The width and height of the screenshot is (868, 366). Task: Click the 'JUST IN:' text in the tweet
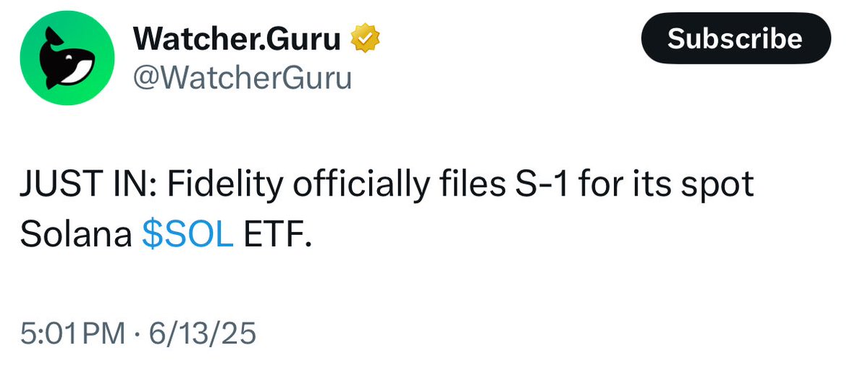(88, 183)
